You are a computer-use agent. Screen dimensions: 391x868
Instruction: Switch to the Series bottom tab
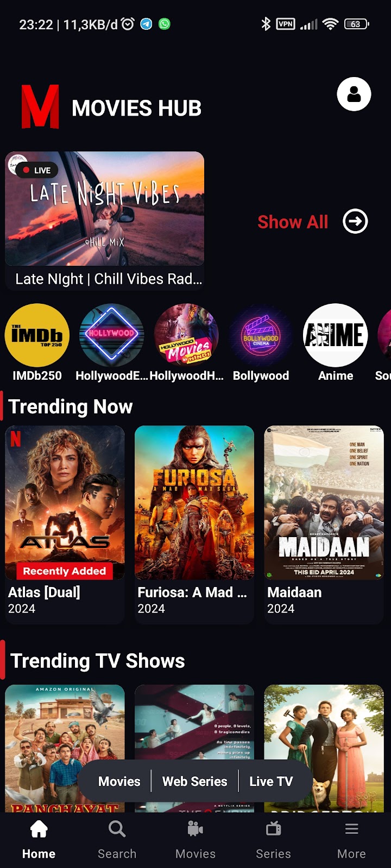(273, 840)
